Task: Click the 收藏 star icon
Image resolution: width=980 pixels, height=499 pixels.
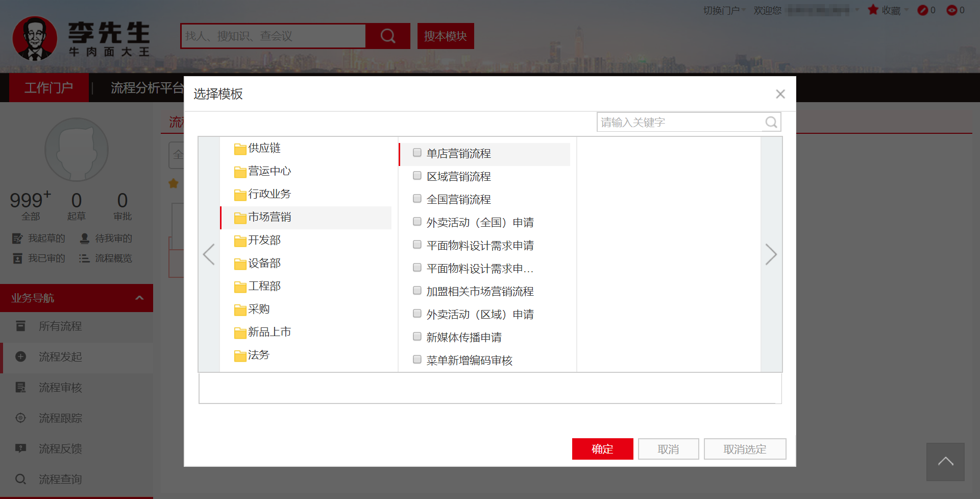Action: 873,10
